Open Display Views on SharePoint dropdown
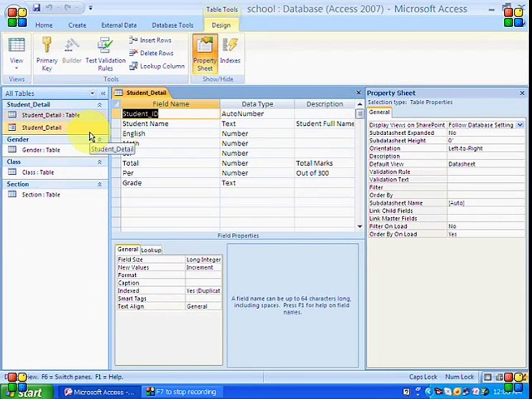Image resolution: width=532 pixels, height=399 pixels. point(520,125)
